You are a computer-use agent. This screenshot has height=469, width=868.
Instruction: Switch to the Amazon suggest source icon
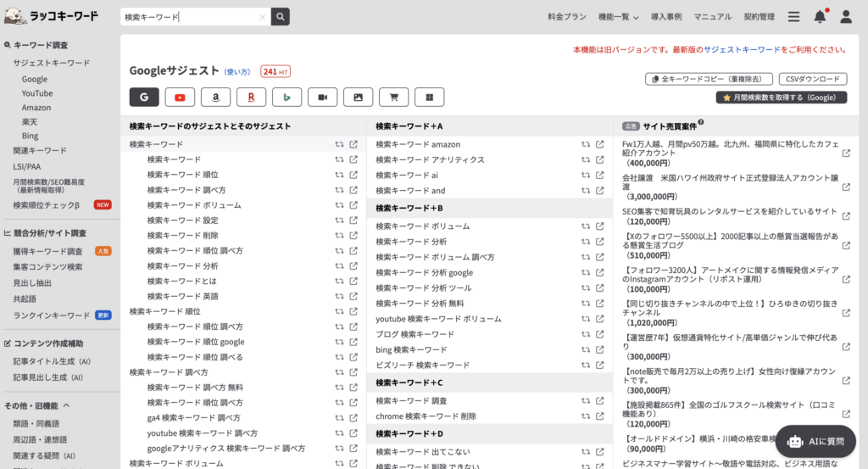[215, 97]
